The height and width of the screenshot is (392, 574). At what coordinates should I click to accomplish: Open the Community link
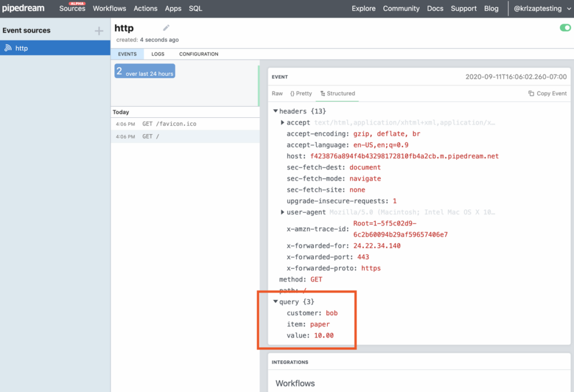coord(401,8)
